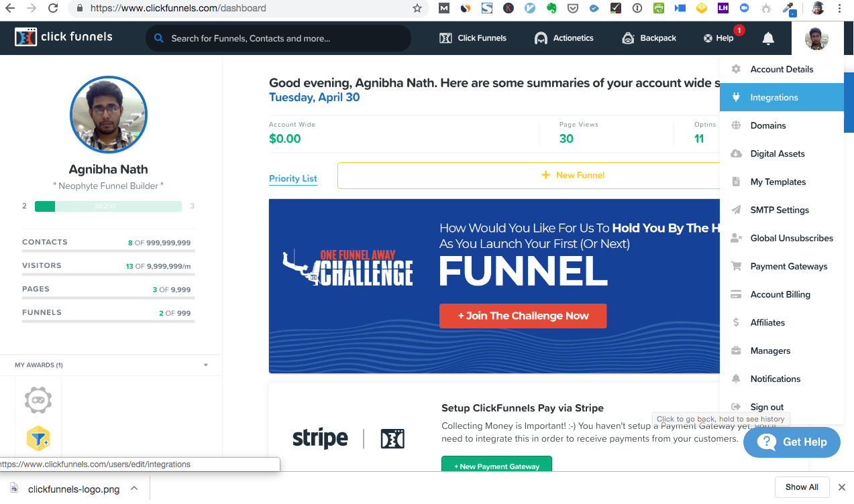Click the large profile photo in sidebar

click(108, 115)
